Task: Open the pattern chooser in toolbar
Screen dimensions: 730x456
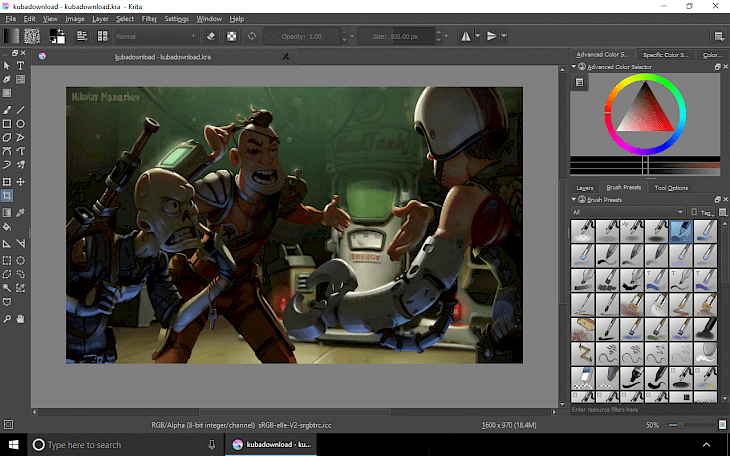Action: tap(32, 36)
